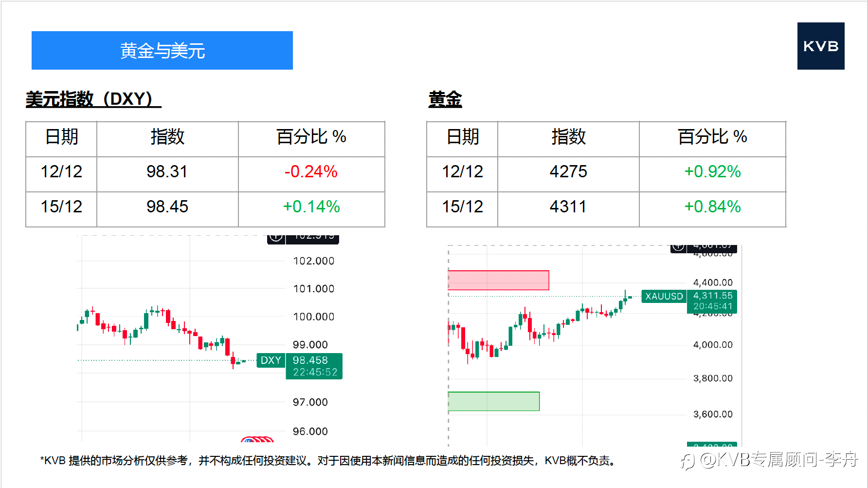Open the 黄金 heading above gold table

tap(445, 99)
